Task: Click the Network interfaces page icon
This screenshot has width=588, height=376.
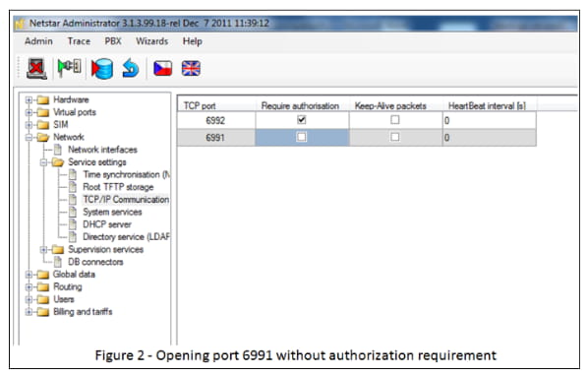Action: (58, 150)
